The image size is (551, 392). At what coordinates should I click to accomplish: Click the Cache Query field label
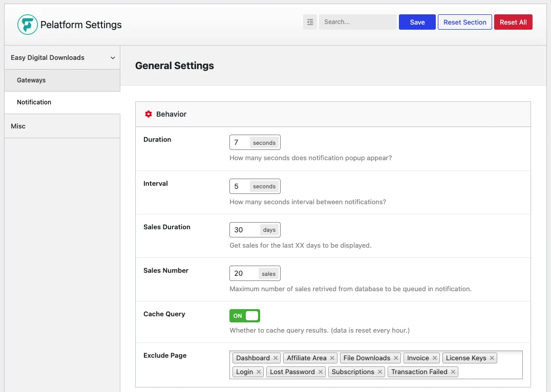click(164, 314)
